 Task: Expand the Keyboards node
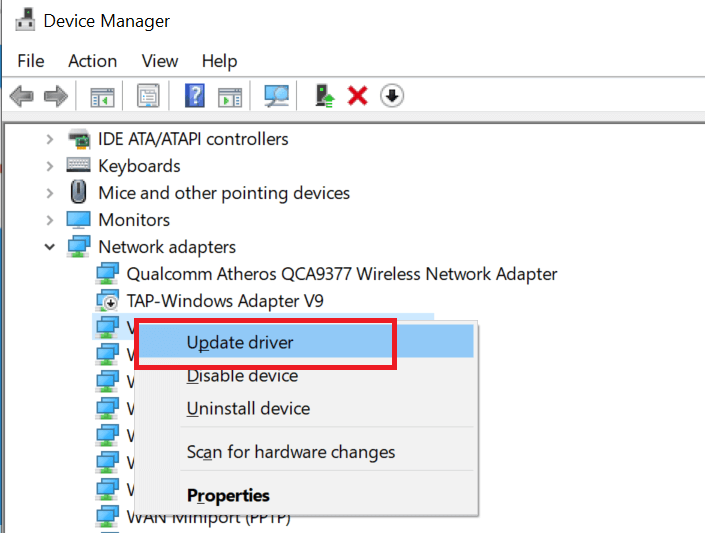point(50,166)
